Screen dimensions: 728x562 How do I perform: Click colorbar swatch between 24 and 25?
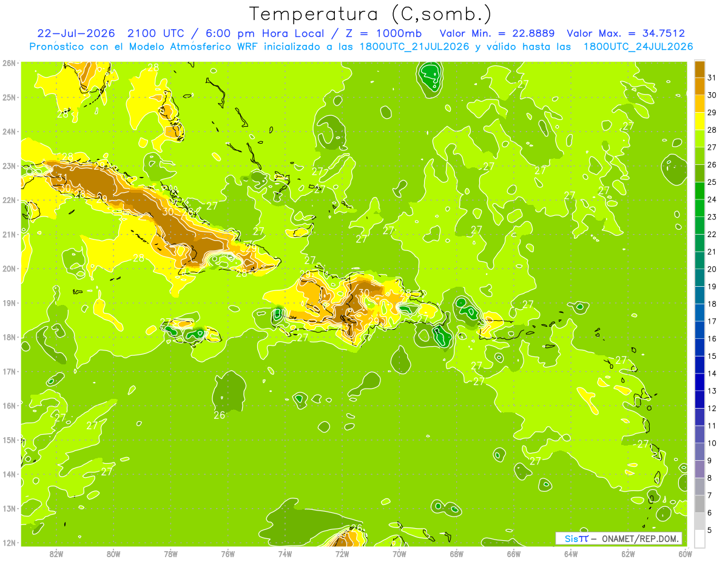click(x=700, y=190)
